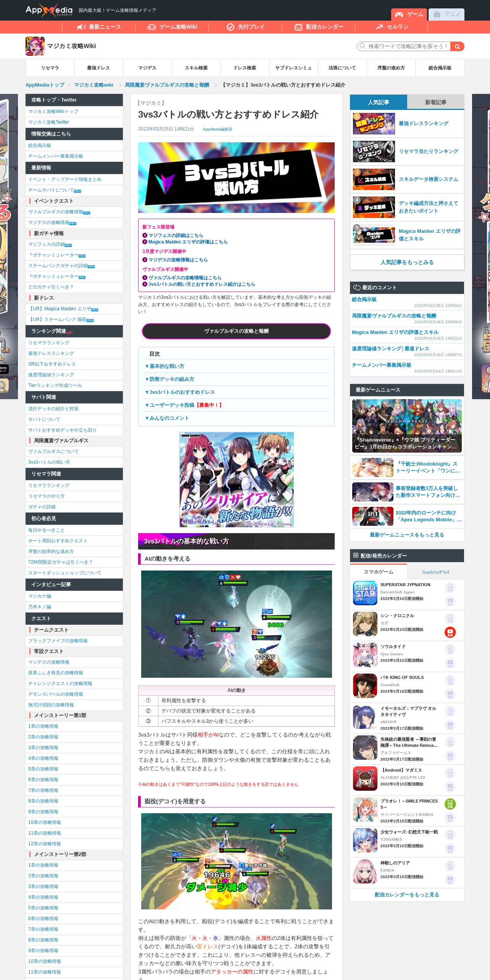The image size is (490, 980).
Task: Click the SUPERSTAR JYPNATION app icon
Action: pos(365,593)
